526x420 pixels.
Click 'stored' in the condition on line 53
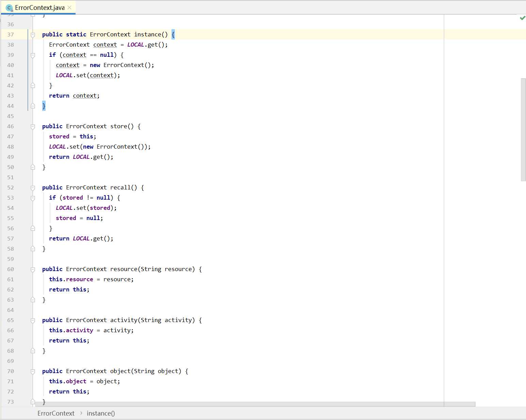click(73, 198)
